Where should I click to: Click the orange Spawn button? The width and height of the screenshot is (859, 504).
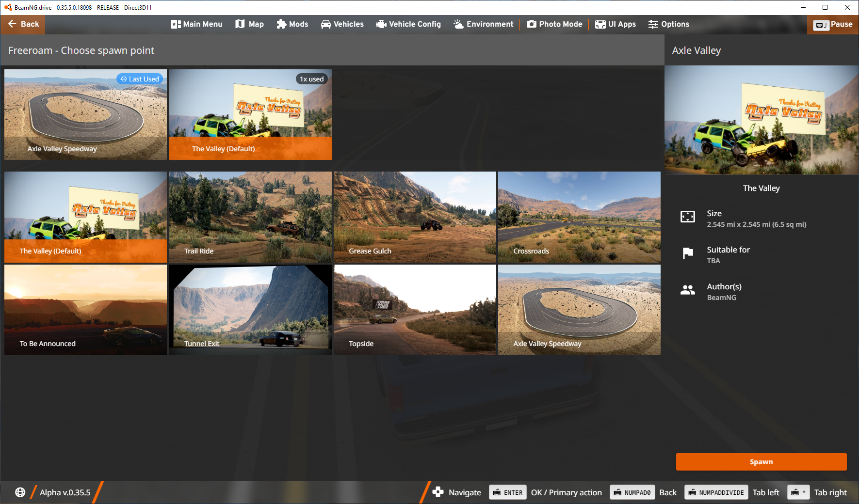(x=761, y=462)
